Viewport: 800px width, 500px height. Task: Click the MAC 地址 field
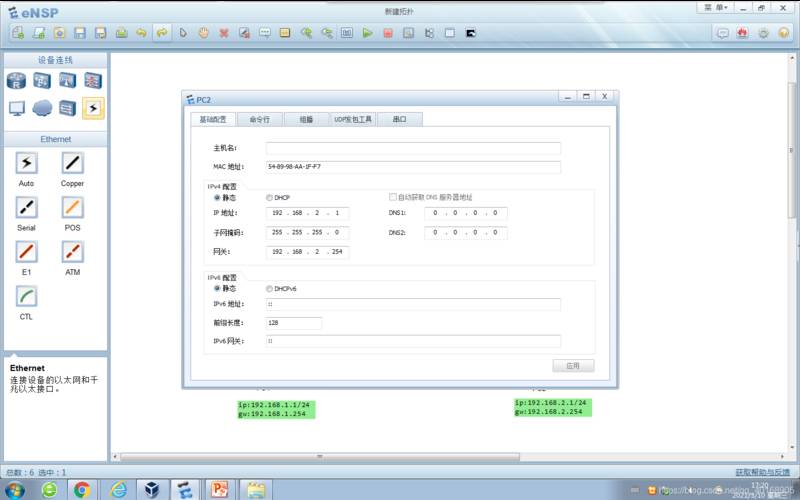(x=413, y=167)
